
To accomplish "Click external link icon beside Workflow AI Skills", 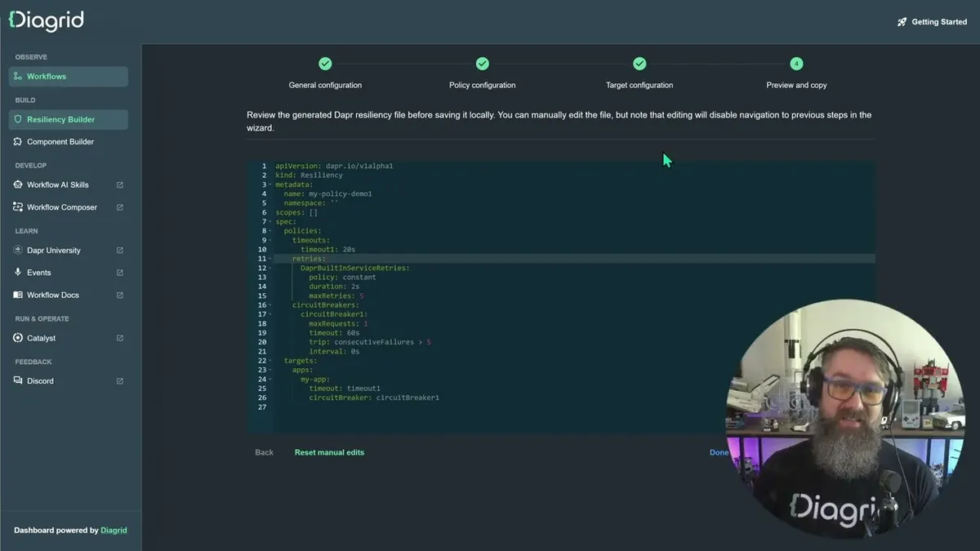I will [120, 184].
